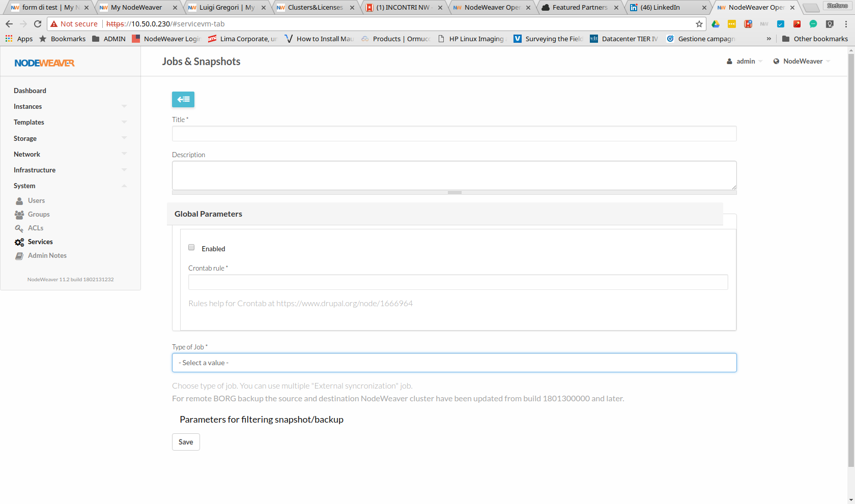Image resolution: width=855 pixels, height=504 pixels.
Task: Click the blue checkmark extension icon
Action: click(781, 24)
